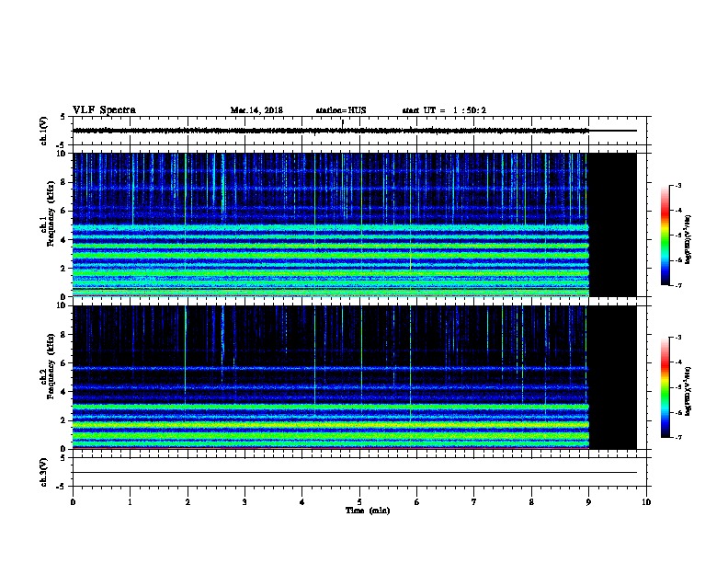Click inside the ch.2 spectrogram panel
Viewport: 728px width, 563px height.
[x=355, y=377]
